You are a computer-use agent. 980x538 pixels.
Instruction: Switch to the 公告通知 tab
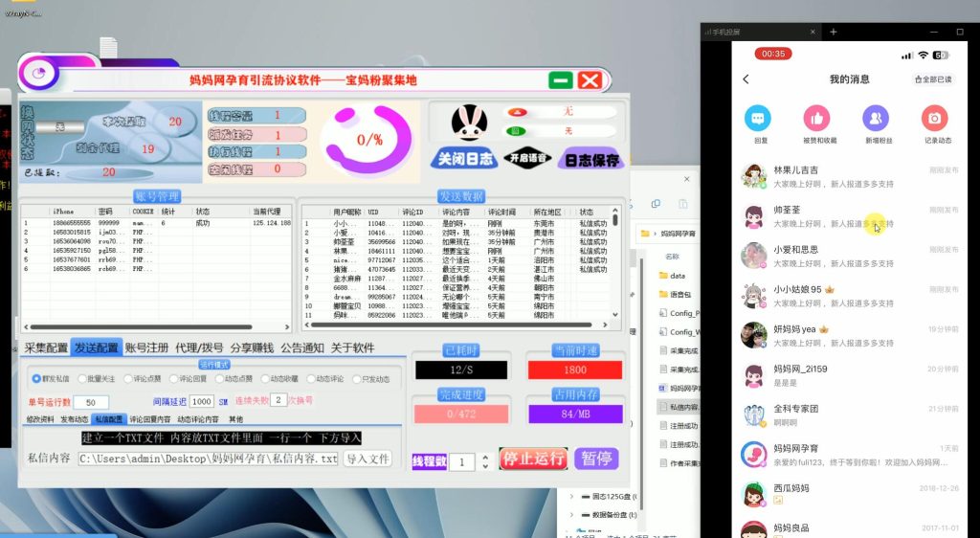(302, 348)
